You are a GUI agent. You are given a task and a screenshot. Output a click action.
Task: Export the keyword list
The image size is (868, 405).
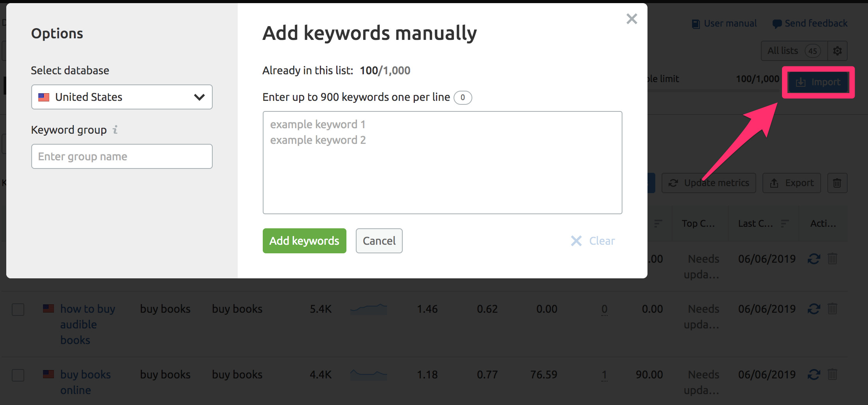[791, 183]
